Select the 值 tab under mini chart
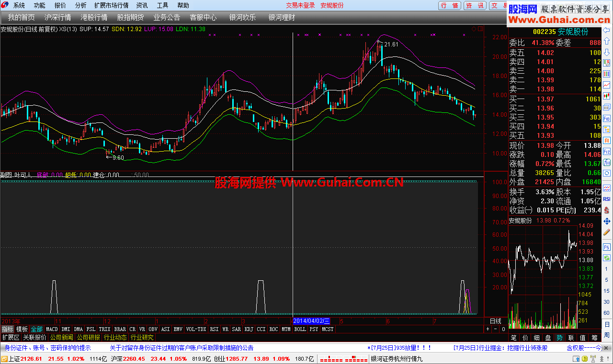Screen dimensions: 613x364 tap(582, 337)
